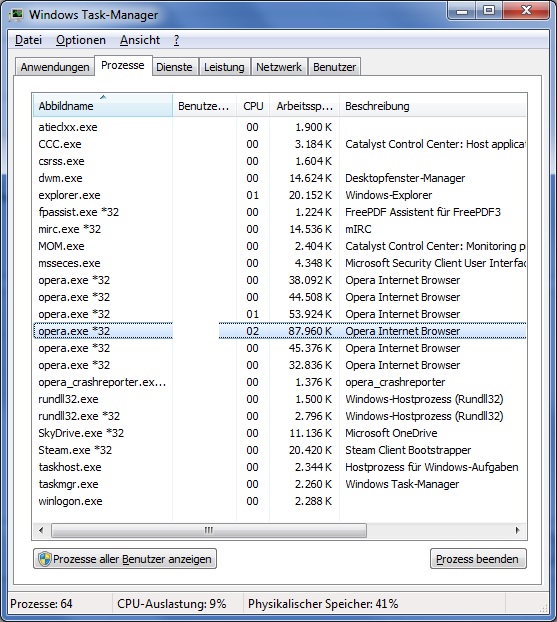The width and height of the screenshot is (557, 622).
Task: Sort by Arbeitsspeicher column header
Action: [x=304, y=106]
